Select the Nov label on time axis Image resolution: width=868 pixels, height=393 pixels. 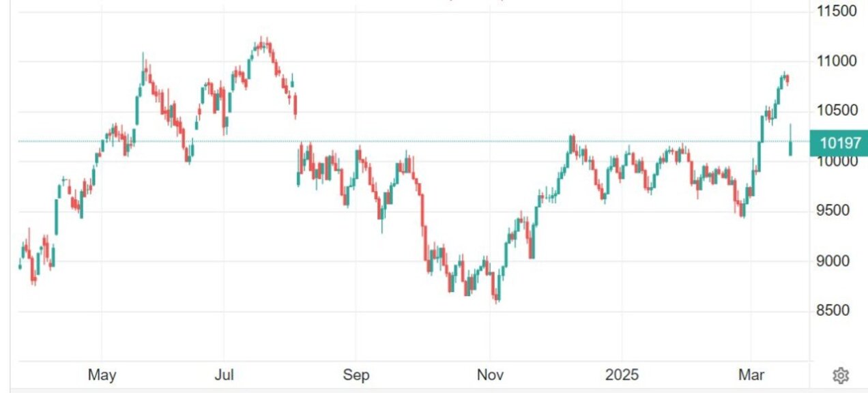pyautogui.click(x=490, y=375)
